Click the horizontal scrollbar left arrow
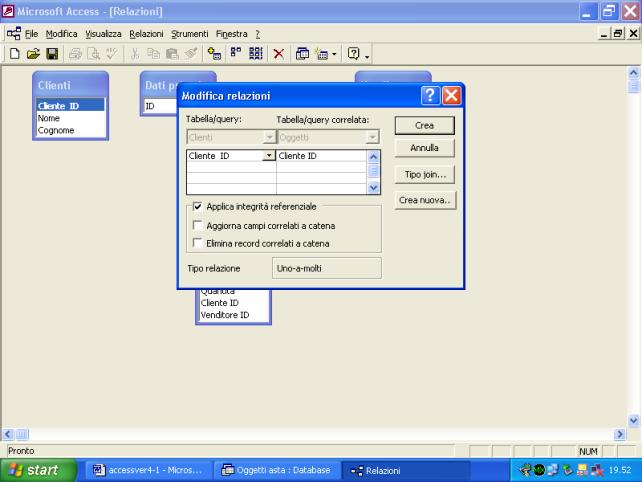The width and height of the screenshot is (642, 482). [8, 434]
